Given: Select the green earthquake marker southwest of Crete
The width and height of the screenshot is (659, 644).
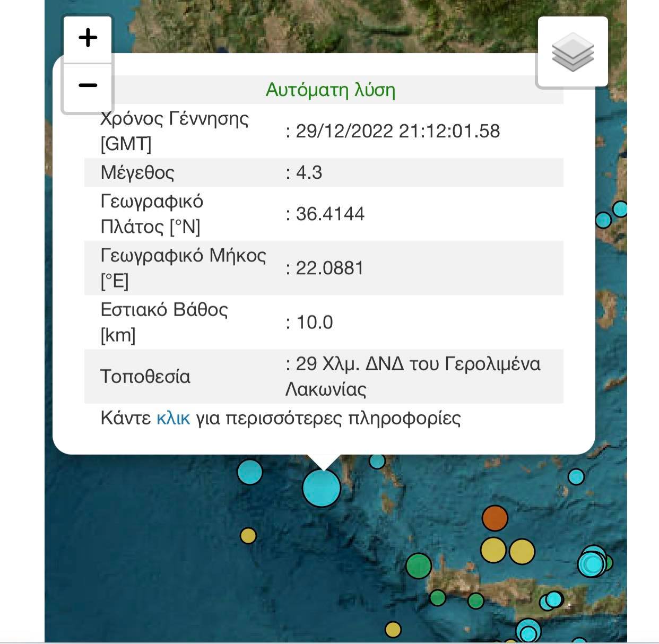Looking at the screenshot, I should 420,565.
